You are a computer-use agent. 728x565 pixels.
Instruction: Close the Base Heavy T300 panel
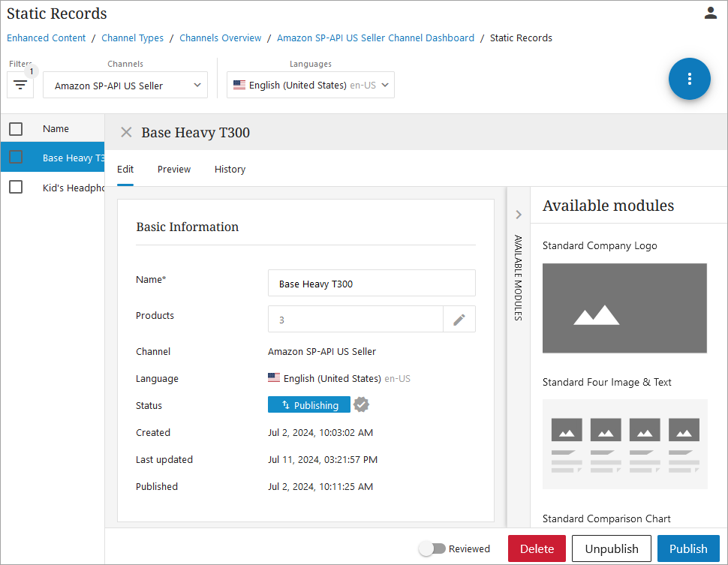click(x=126, y=133)
